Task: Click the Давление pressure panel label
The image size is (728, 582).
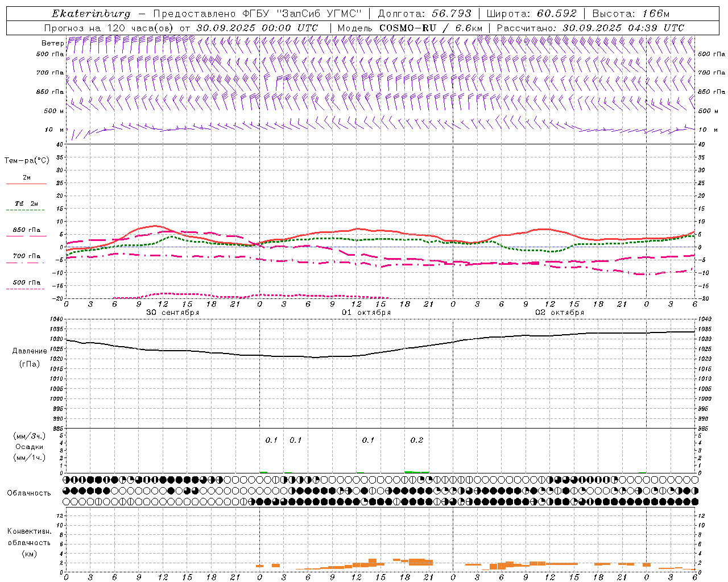Action: [30, 351]
